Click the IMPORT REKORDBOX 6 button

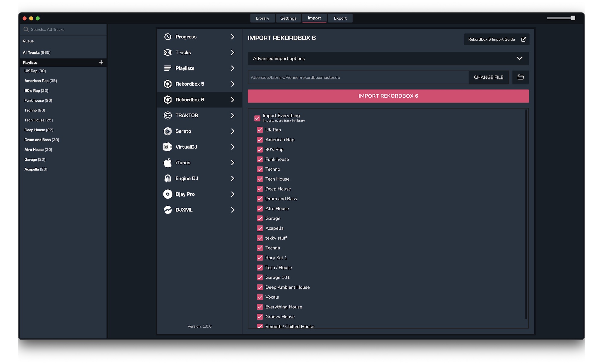[388, 96]
